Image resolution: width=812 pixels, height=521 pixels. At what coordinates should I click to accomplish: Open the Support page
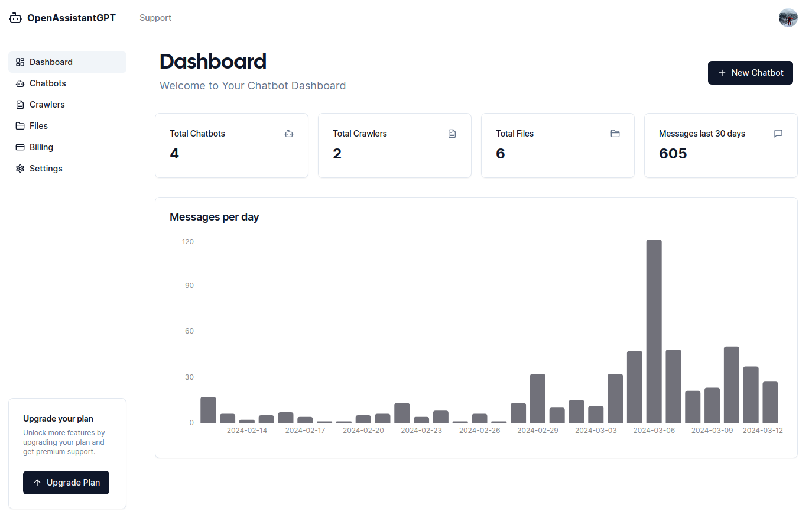coord(155,18)
